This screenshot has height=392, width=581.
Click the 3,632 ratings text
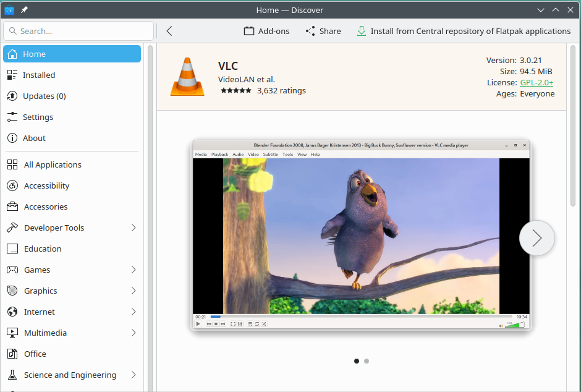pyautogui.click(x=282, y=90)
